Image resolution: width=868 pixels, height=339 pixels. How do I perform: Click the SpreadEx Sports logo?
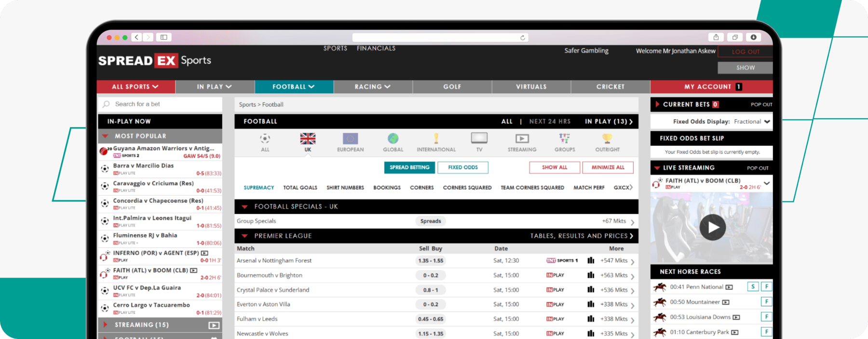pos(155,60)
